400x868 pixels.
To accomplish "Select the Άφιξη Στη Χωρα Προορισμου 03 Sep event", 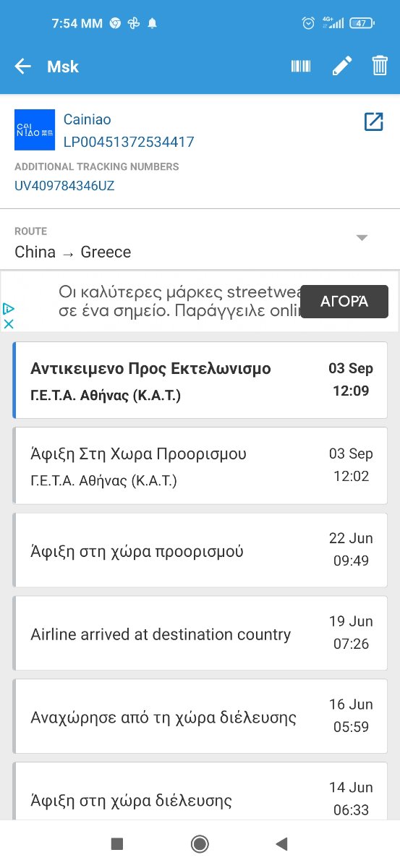I will click(200, 466).
